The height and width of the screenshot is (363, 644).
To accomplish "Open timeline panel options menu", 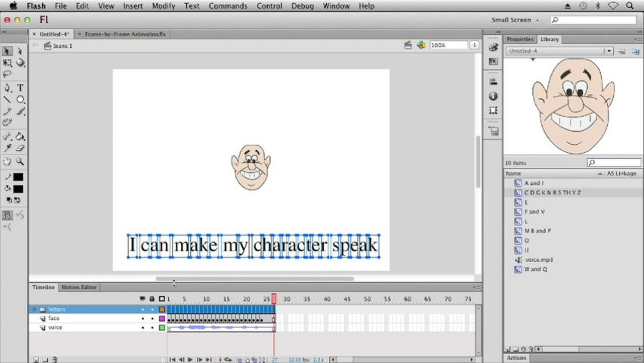I will pyautogui.click(x=477, y=287).
